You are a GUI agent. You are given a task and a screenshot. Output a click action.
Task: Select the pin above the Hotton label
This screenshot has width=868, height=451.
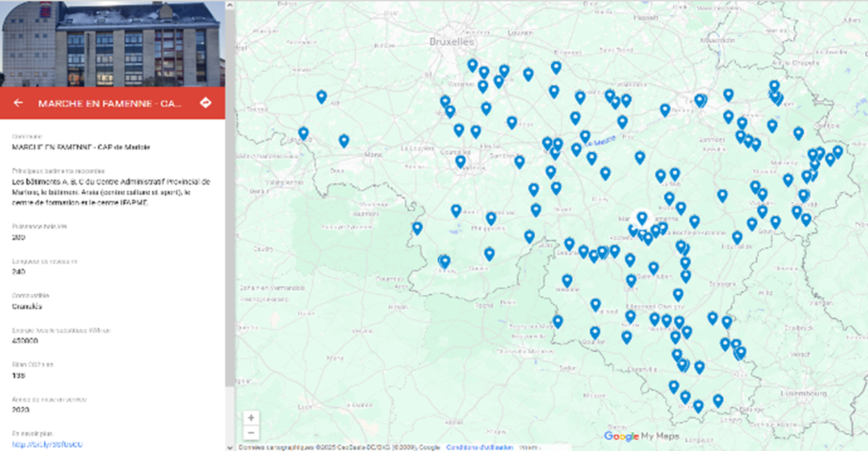tap(669, 199)
